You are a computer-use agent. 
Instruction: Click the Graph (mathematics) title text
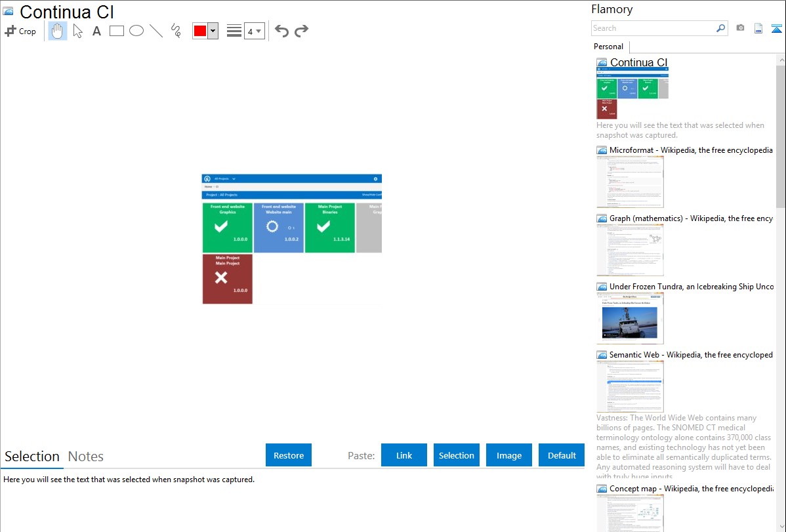tap(691, 218)
